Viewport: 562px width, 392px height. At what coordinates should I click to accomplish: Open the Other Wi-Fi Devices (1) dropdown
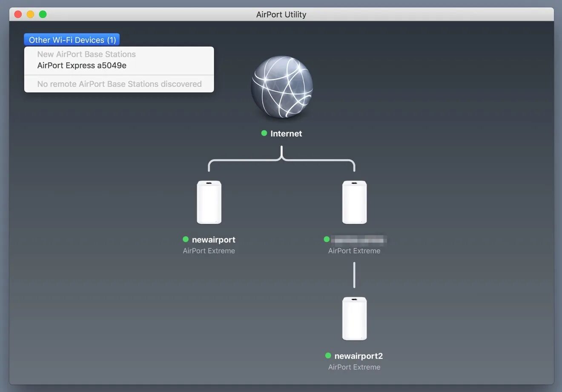72,40
